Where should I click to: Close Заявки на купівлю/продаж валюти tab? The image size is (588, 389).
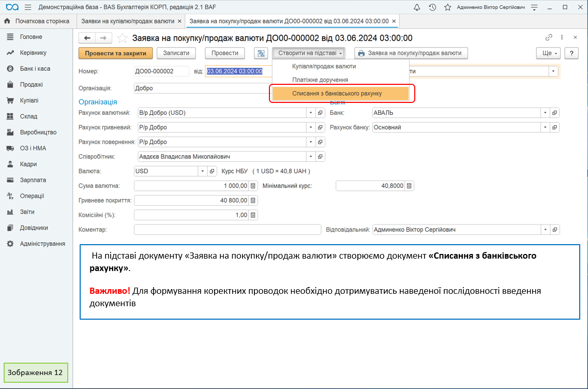tap(179, 21)
